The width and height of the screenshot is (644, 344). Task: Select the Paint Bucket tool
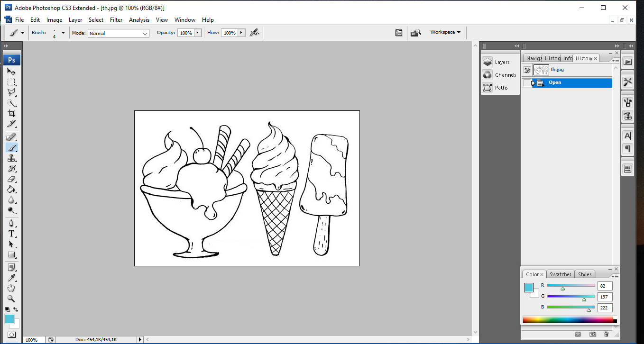11,190
